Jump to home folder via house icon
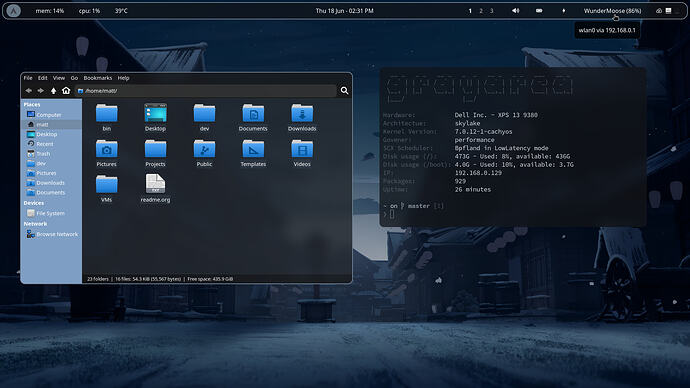 [x=66, y=90]
